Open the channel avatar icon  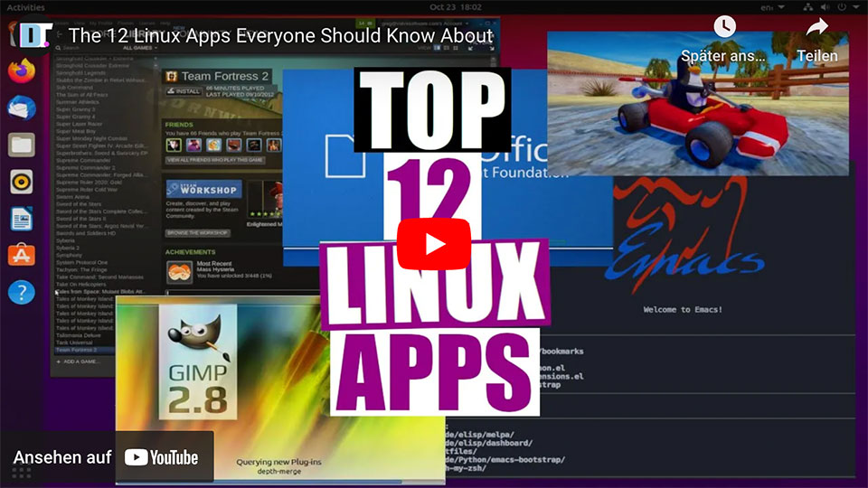34,35
